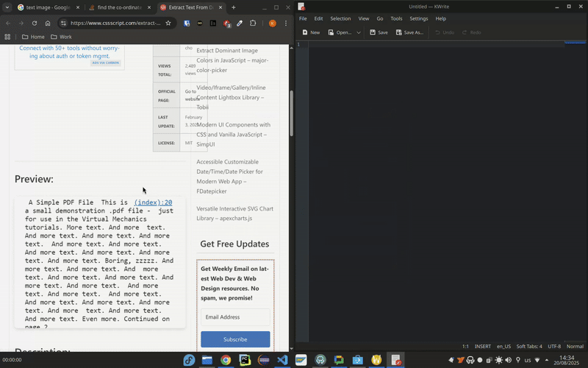588x368 pixels.
Task: Go to the browser home page icon
Action: [x=48, y=23]
